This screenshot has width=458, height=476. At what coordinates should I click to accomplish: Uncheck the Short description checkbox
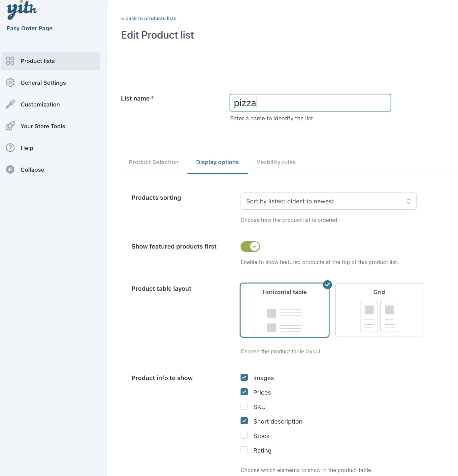click(x=244, y=421)
